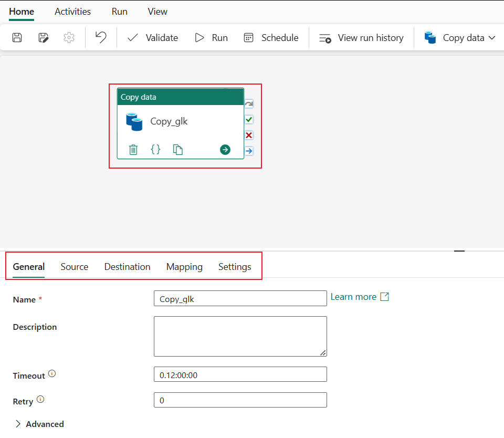This screenshot has width=504, height=438.
Task: Select the On success green checkmark connector
Action: pos(248,119)
